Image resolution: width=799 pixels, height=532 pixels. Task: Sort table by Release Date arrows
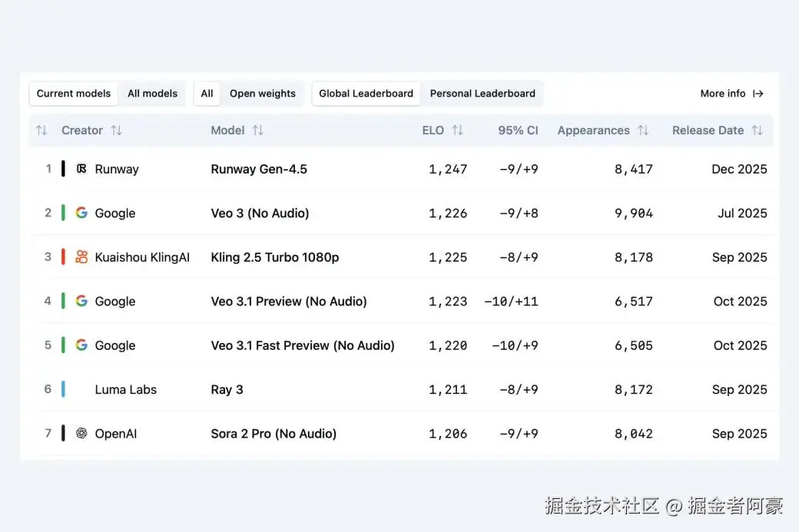758,131
